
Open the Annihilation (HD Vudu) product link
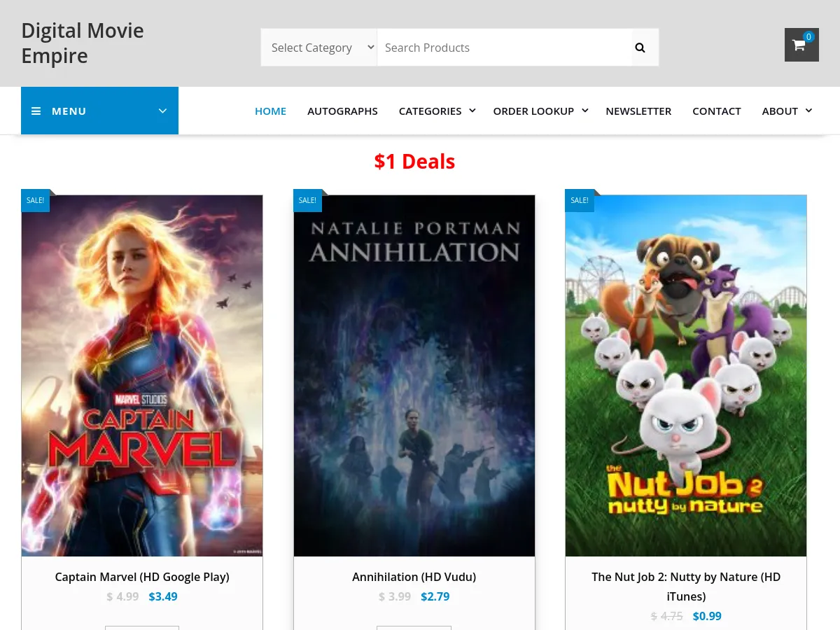coord(414,577)
